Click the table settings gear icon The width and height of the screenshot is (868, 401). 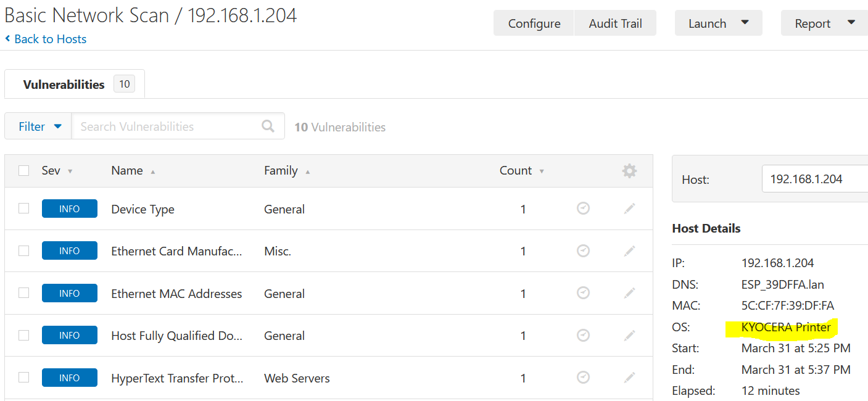pyautogui.click(x=629, y=171)
